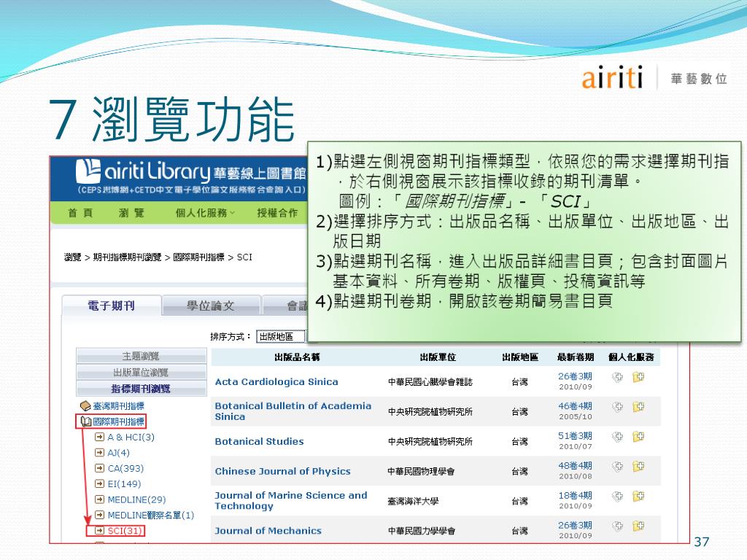This screenshot has height=560, width=747.
Task: Select EI(149) in the index tree
Action: tap(124, 484)
